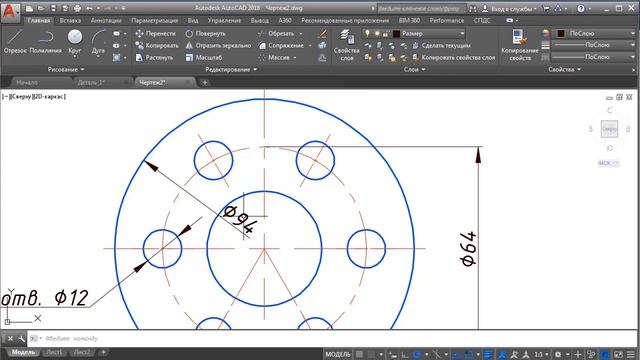The width and height of the screenshot is (640, 360).
Task: Click the Копировать copy tool
Action: click(157, 46)
